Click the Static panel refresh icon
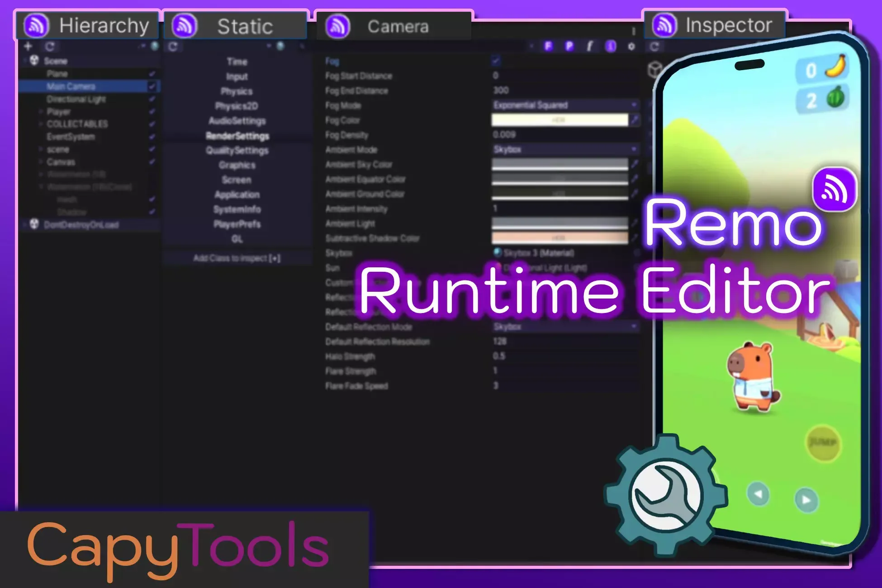This screenshot has width=882, height=588. point(173,47)
